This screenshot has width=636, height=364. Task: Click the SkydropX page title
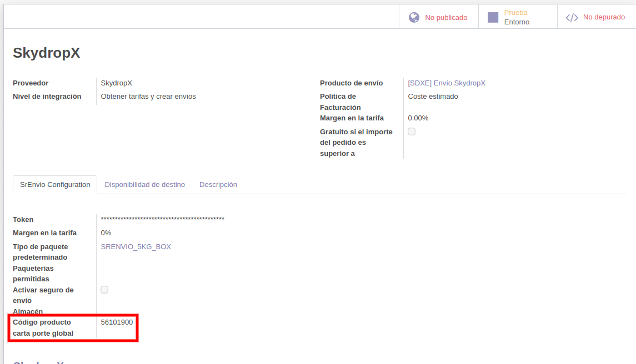[47, 53]
